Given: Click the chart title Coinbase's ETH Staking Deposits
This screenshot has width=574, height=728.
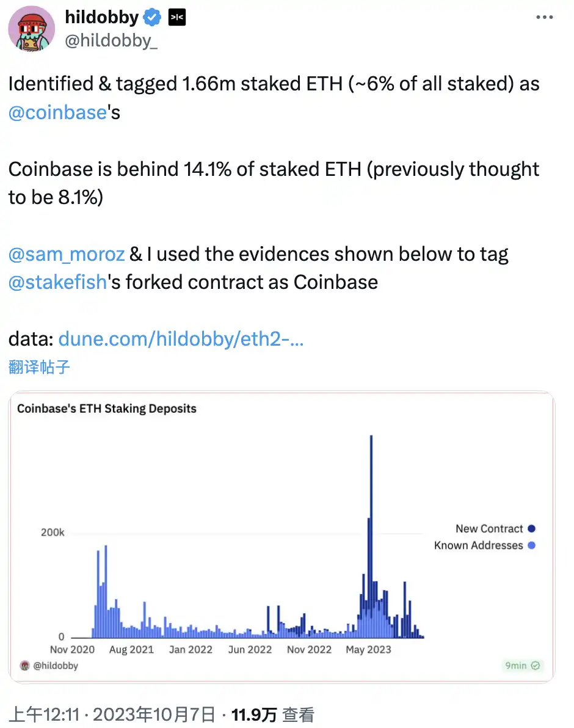Looking at the screenshot, I should [x=107, y=409].
